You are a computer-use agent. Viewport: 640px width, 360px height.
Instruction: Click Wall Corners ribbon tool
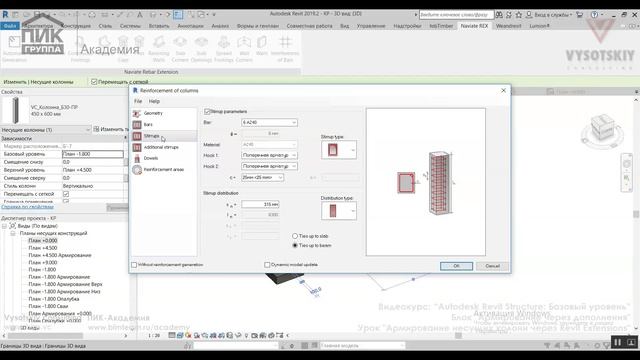[244, 49]
